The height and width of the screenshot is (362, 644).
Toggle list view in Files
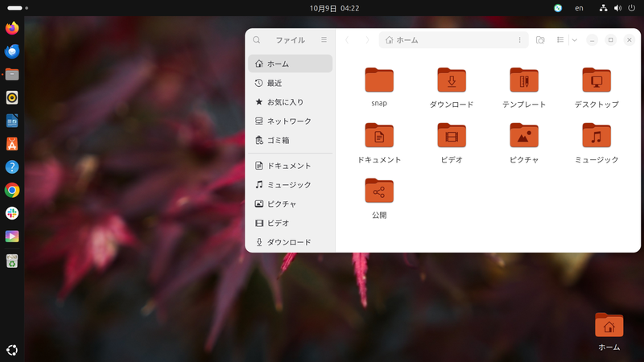(560, 39)
